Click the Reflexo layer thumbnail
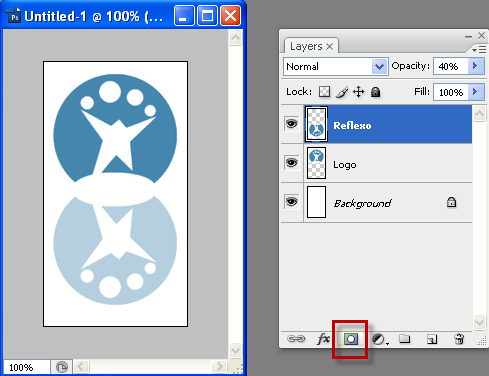This screenshot has width=489, height=376. pos(316,124)
